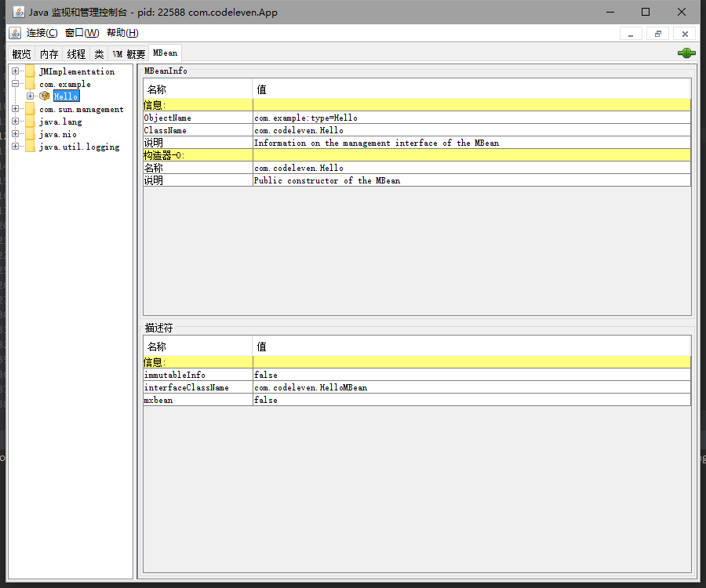Click the mxbean name cell

coord(198,400)
